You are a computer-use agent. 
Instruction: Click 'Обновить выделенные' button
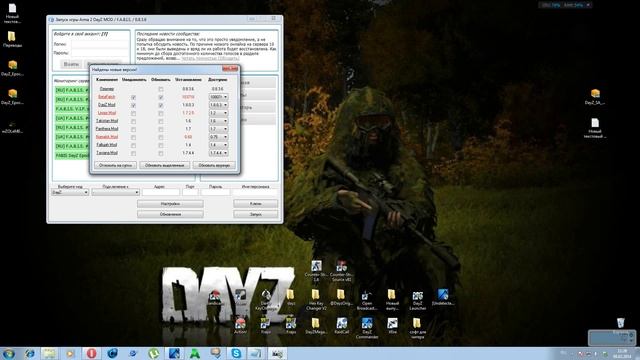pyautogui.click(x=164, y=165)
